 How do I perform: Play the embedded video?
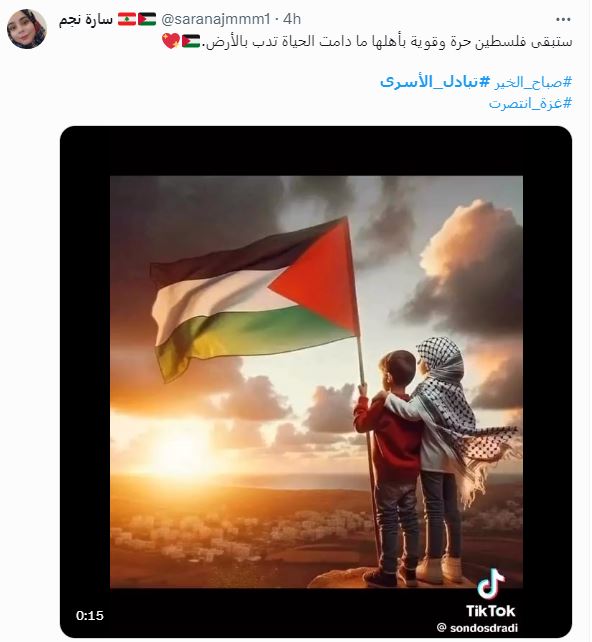point(316,382)
